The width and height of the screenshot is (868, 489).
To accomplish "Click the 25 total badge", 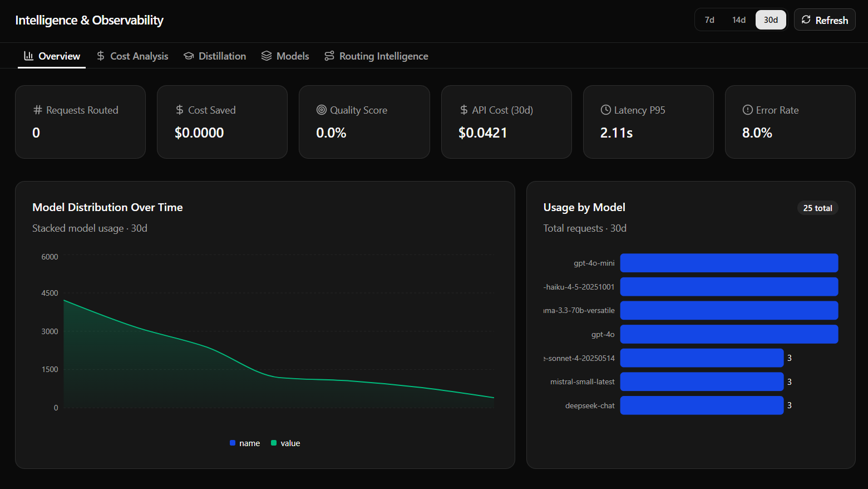I will click(x=817, y=208).
